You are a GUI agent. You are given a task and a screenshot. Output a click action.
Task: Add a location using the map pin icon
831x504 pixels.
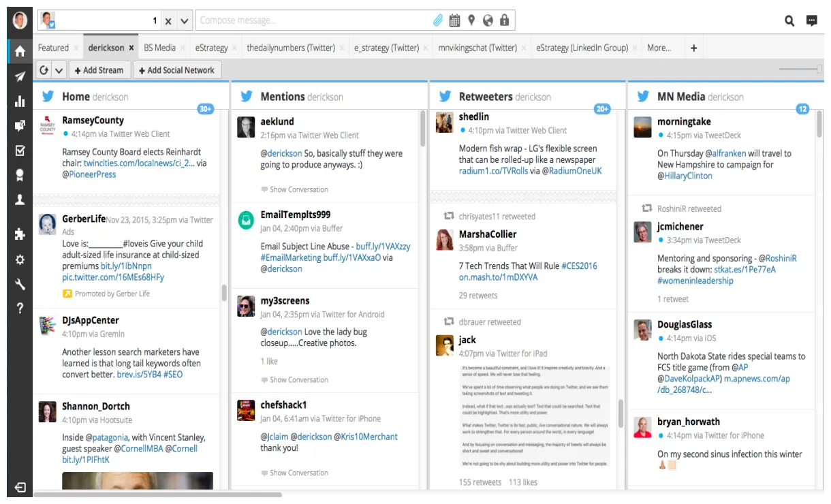tap(470, 20)
